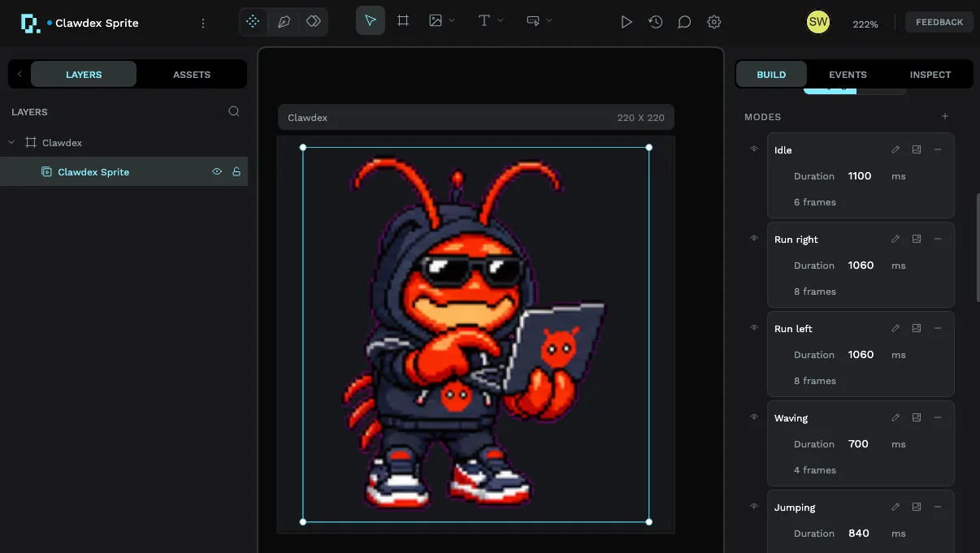Add a new mode with plus icon

[945, 116]
